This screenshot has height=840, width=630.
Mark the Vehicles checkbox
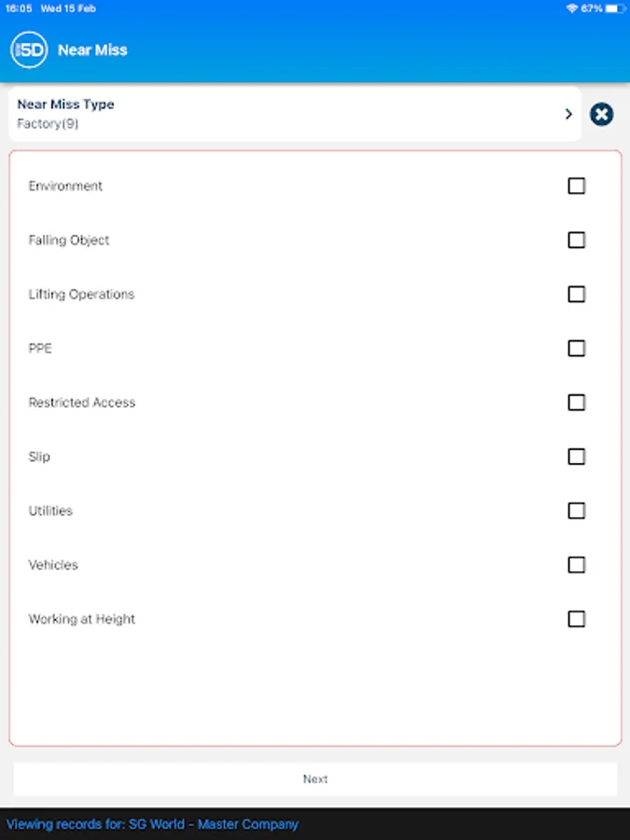(577, 565)
